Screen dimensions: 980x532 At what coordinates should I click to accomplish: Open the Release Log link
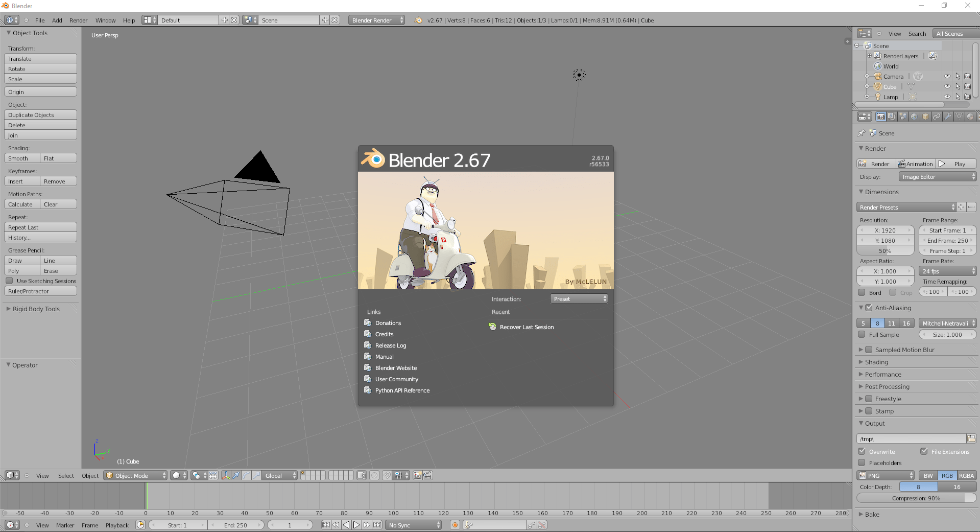(x=391, y=345)
